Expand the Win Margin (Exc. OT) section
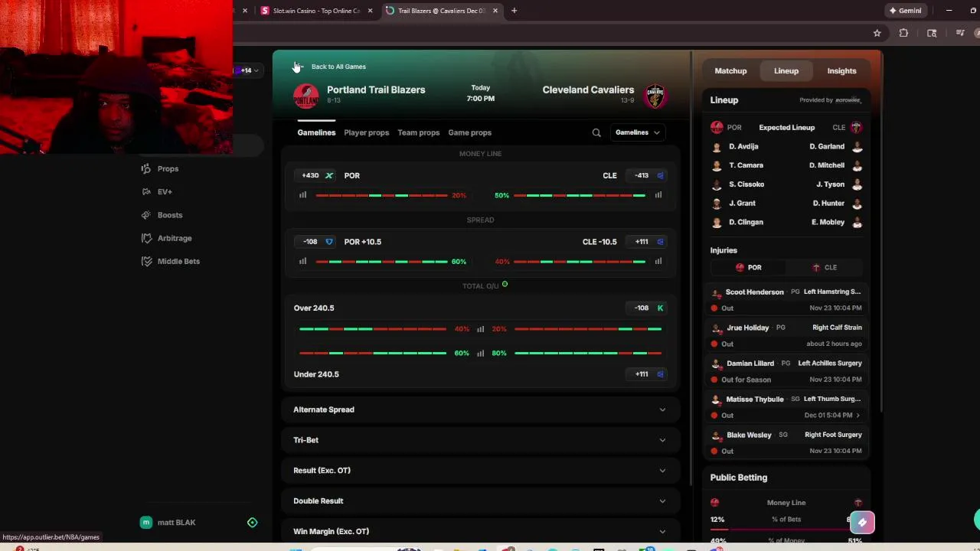980x551 pixels. [480, 531]
